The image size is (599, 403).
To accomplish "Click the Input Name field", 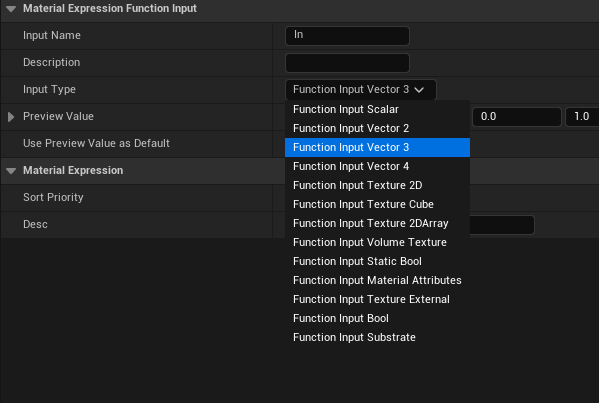I will [x=347, y=36].
